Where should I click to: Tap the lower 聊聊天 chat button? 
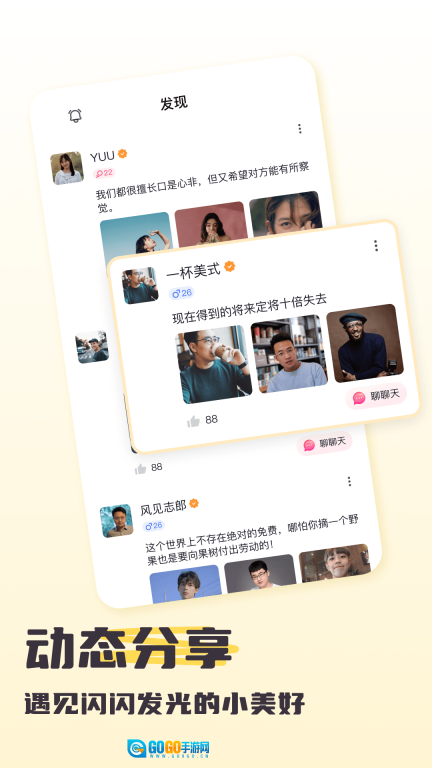coord(324,444)
